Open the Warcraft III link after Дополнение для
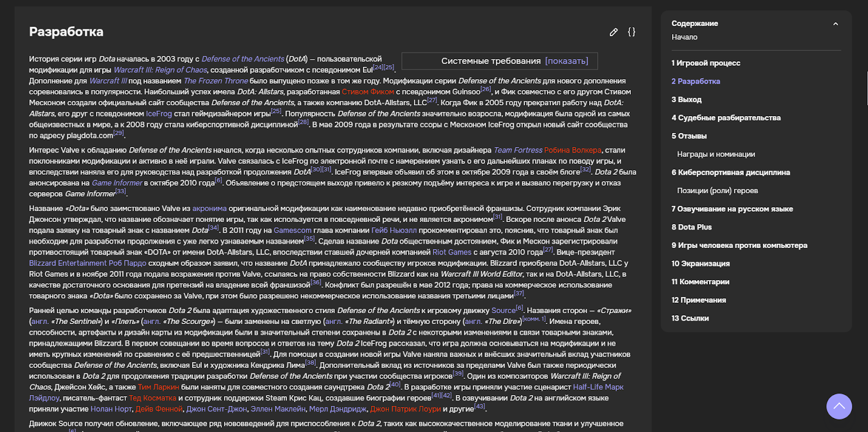868x432 pixels. point(108,81)
